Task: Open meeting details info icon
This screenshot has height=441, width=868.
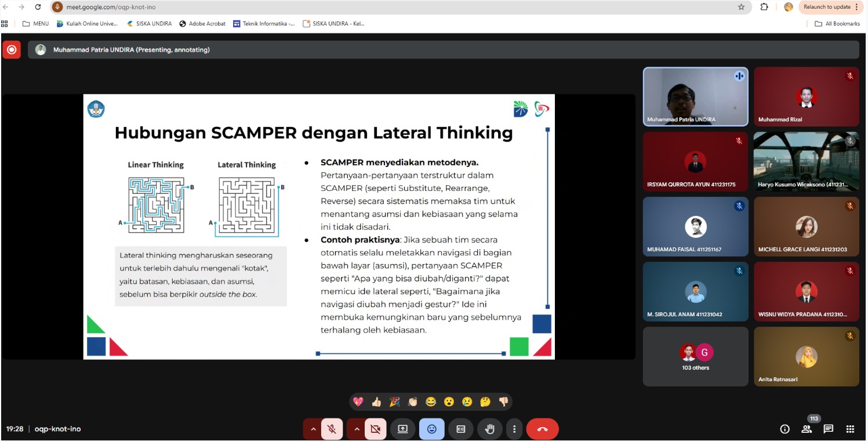Action: coord(785,429)
